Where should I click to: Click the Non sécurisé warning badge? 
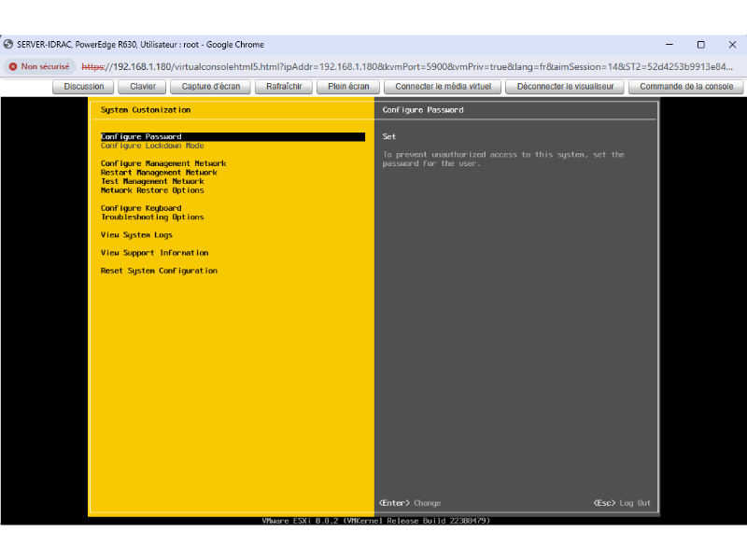click(38, 66)
